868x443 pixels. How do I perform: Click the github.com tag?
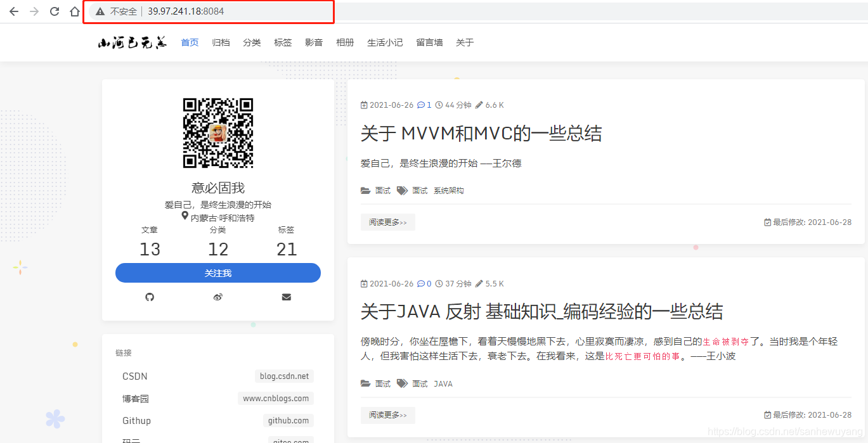pyautogui.click(x=288, y=421)
